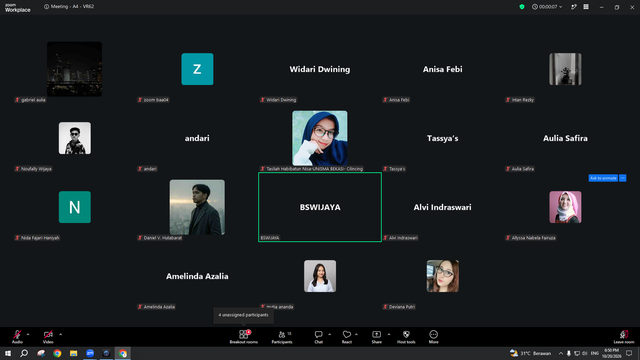Click the small zoom baa04 name label
640x360 pixels.
(x=153, y=100)
